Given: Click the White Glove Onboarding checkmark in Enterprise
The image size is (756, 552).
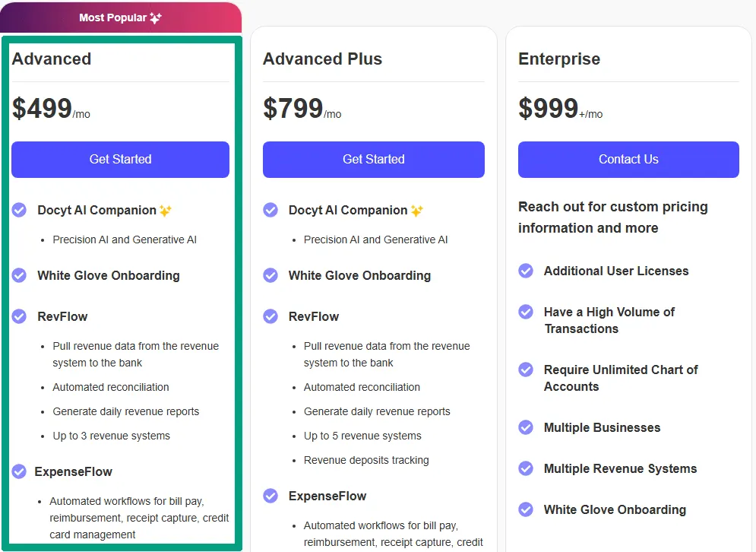Looking at the screenshot, I should tap(526, 509).
